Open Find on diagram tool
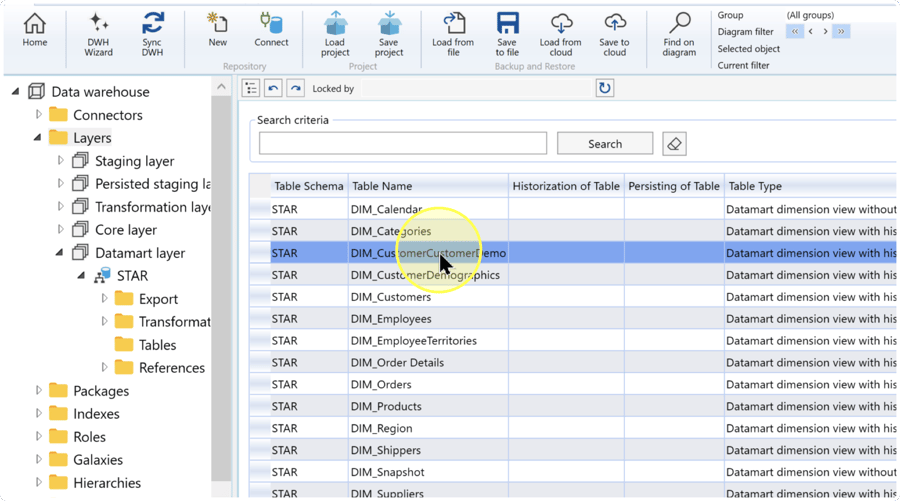Viewport: 900px width, 501px height. coord(679,34)
